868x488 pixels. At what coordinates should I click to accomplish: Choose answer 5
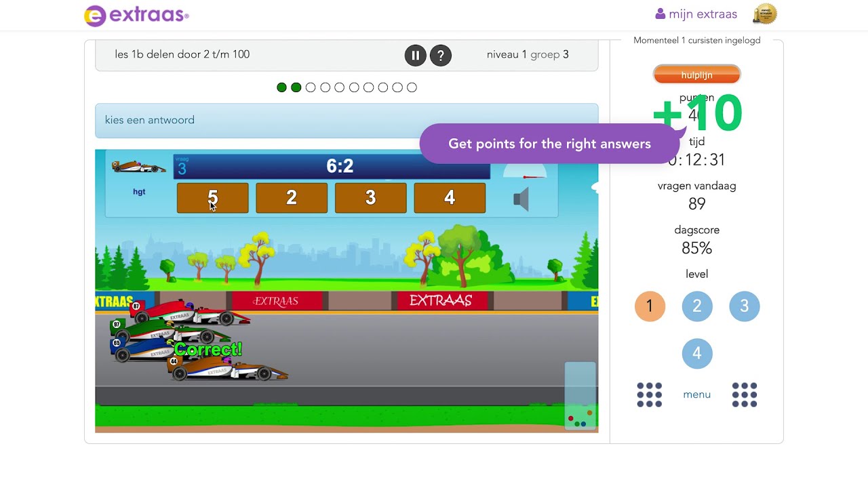[x=212, y=198]
